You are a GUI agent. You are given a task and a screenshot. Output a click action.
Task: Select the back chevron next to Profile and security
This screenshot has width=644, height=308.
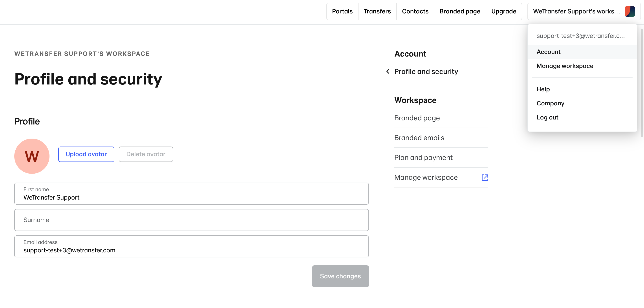tap(388, 71)
